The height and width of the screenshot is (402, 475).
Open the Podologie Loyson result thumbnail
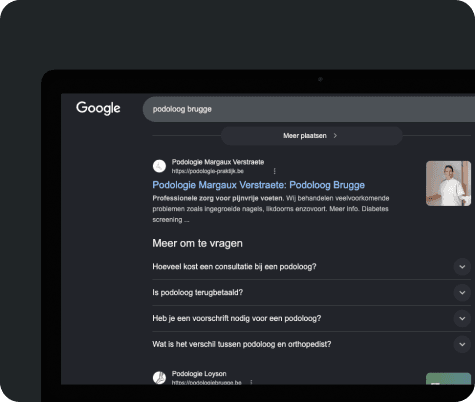[448, 379]
